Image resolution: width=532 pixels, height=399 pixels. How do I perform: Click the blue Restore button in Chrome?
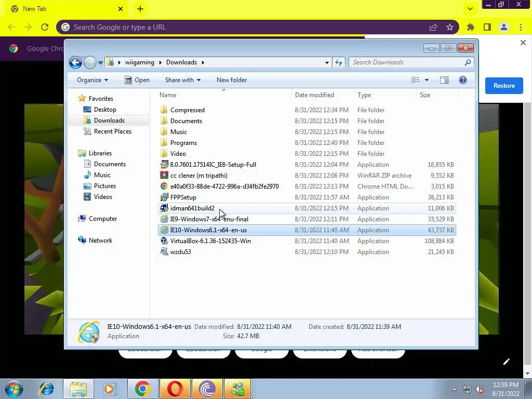coord(504,86)
